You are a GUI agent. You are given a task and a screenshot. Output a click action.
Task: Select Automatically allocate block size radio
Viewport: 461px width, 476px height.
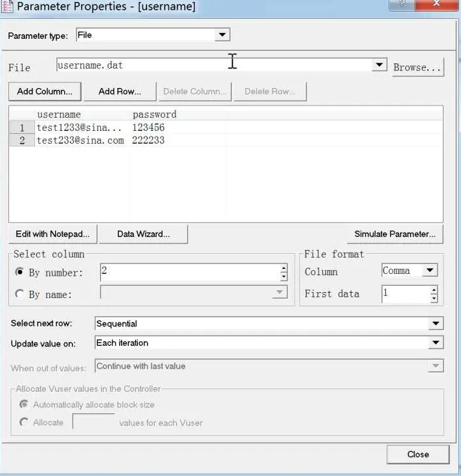tap(24, 404)
